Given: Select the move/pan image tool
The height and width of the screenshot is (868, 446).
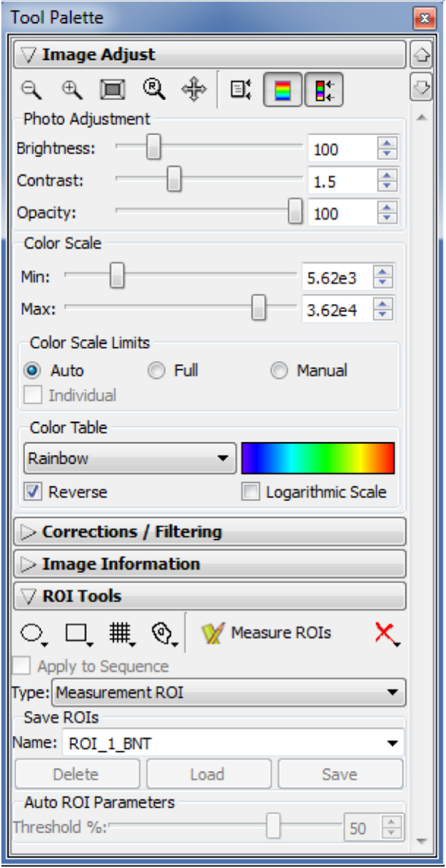Looking at the screenshot, I should pyautogui.click(x=193, y=90).
